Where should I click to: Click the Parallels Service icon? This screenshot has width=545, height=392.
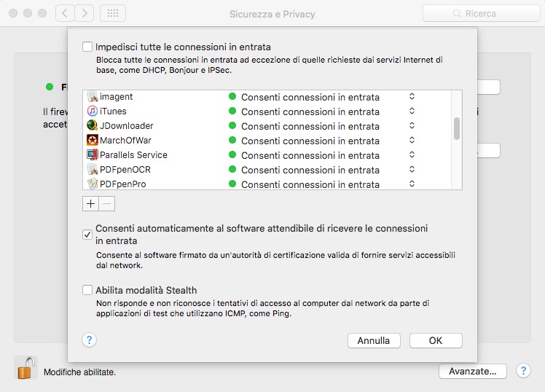click(x=92, y=154)
